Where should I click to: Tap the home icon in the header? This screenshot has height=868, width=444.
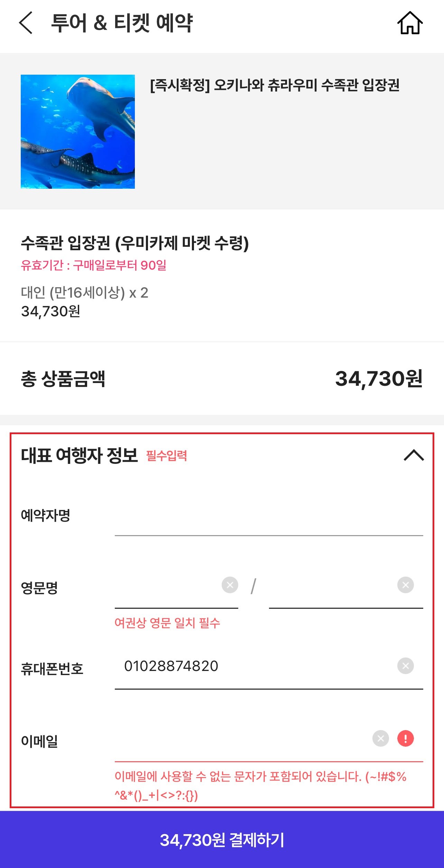[x=410, y=23]
